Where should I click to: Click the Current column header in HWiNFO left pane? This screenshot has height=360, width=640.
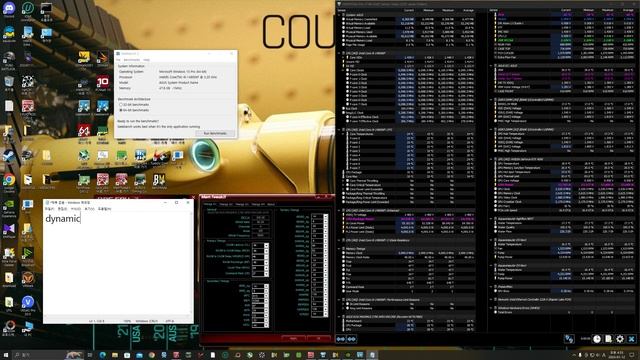tap(409, 10)
